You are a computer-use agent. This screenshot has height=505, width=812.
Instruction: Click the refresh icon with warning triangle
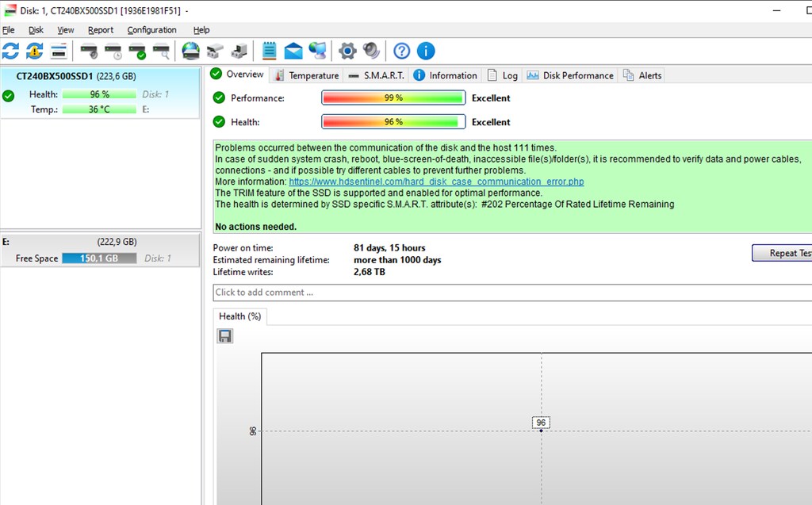[35, 51]
